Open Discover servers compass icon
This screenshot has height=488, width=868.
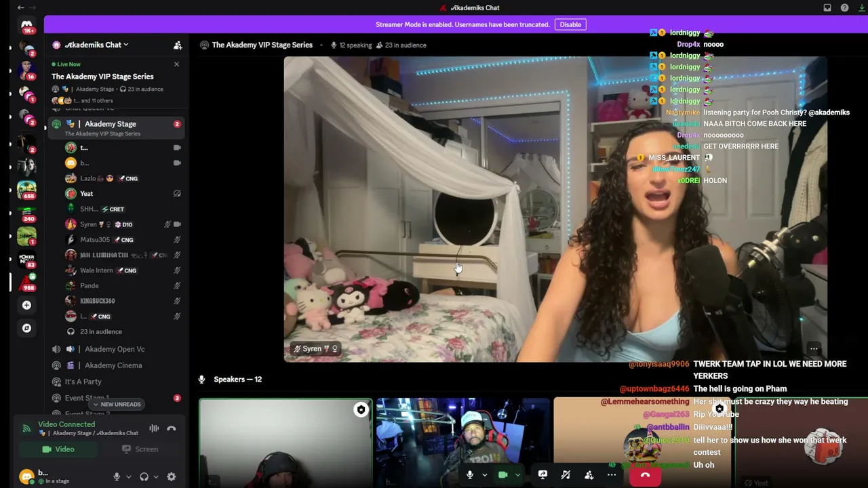(x=26, y=328)
